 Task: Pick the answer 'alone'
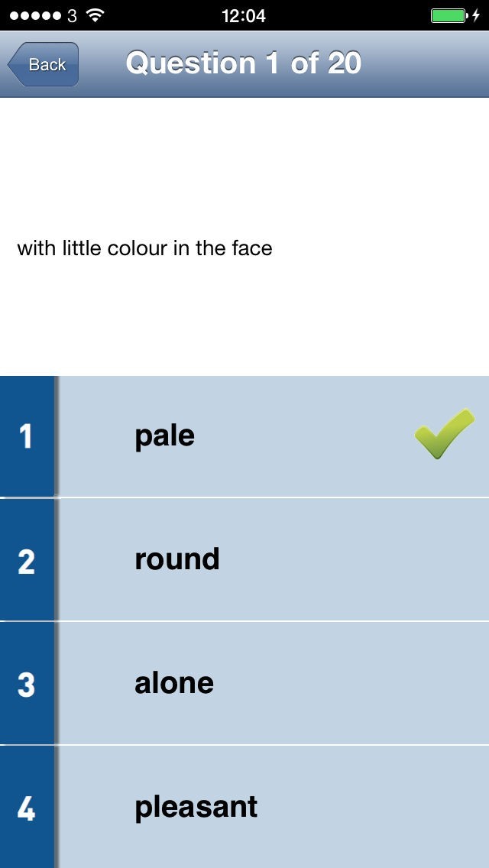tap(174, 683)
